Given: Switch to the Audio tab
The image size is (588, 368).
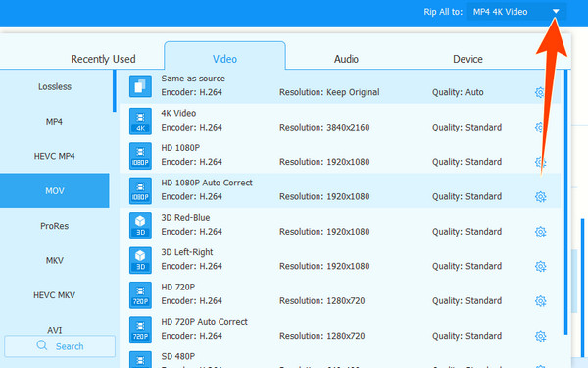Looking at the screenshot, I should 346,59.
